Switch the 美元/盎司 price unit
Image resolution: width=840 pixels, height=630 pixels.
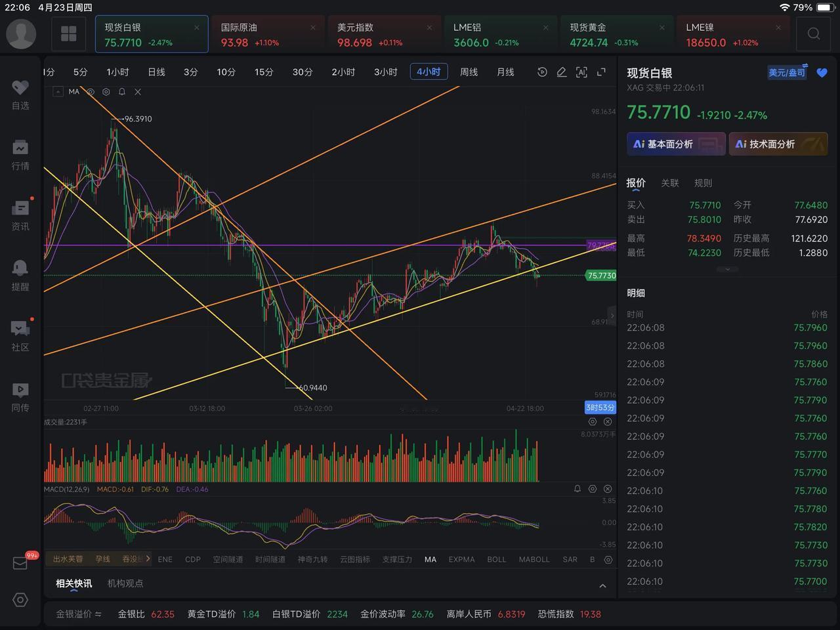(x=787, y=73)
